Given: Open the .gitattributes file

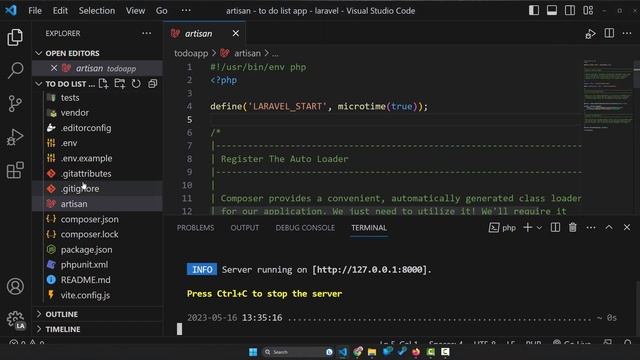Looking at the screenshot, I should point(97,173).
